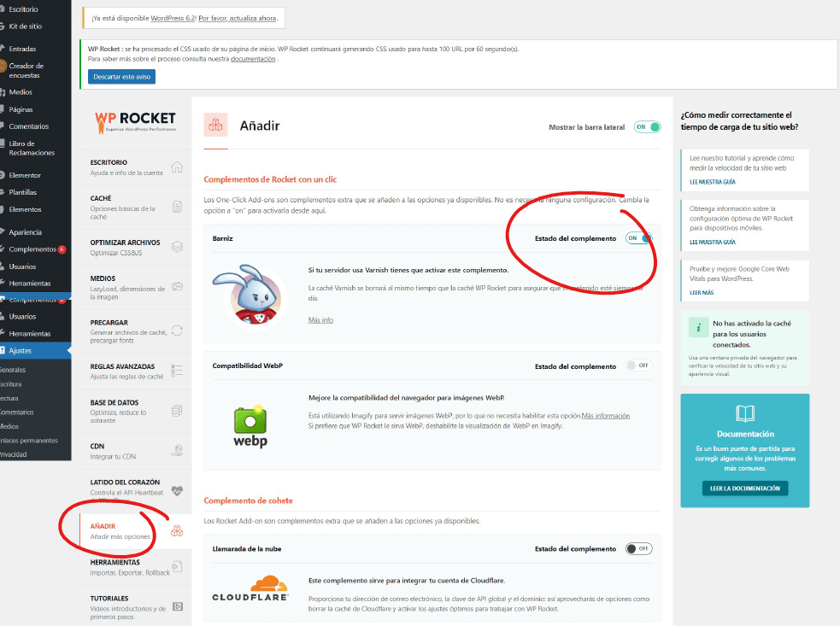Open Optimizar Archivos tab
This screenshot has width=840, height=626.
point(135,248)
